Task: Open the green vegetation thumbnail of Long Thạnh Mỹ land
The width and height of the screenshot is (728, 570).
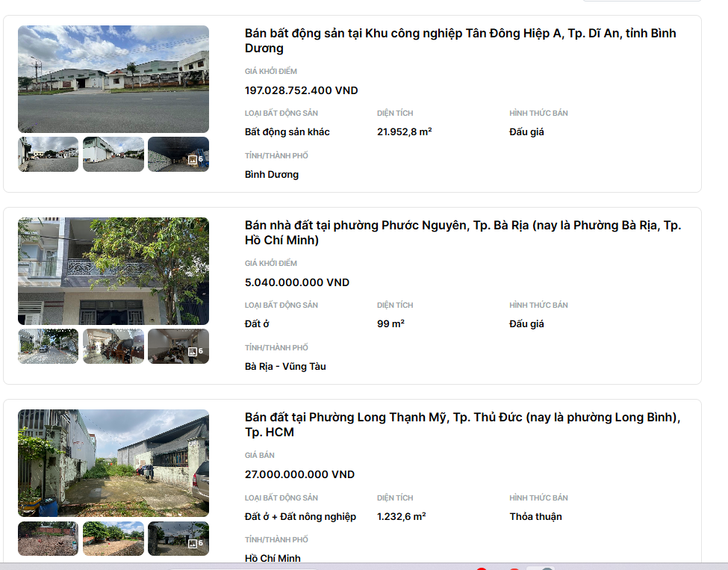Action: (113, 539)
